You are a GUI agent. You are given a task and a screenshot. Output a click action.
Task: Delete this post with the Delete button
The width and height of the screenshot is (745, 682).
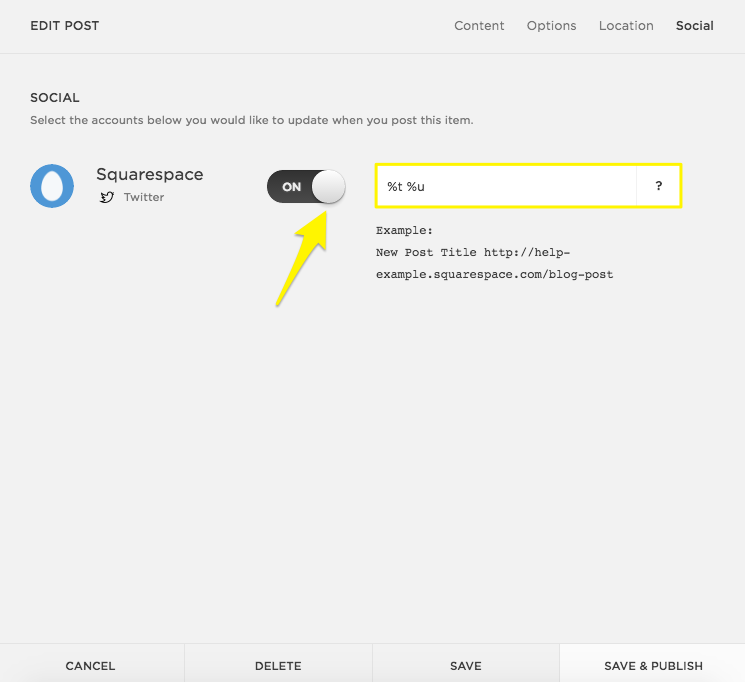[x=278, y=665]
